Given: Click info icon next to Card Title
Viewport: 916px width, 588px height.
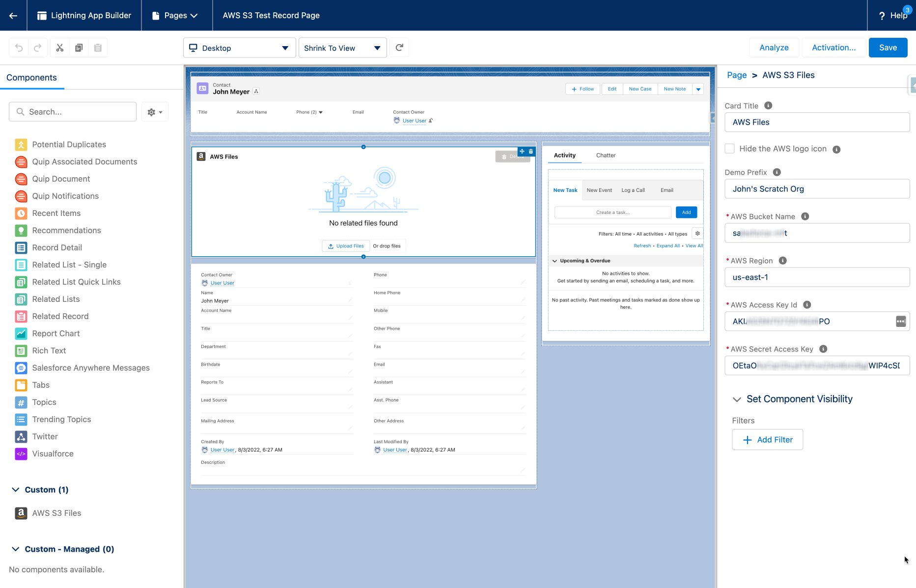Looking at the screenshot, I should pyautogui.click(x=768, y=106).
